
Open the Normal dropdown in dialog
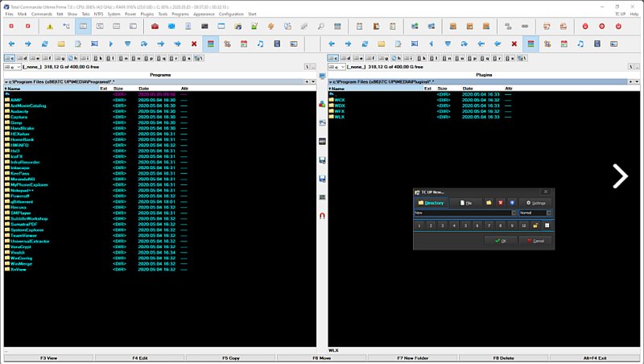click(549, 213)
